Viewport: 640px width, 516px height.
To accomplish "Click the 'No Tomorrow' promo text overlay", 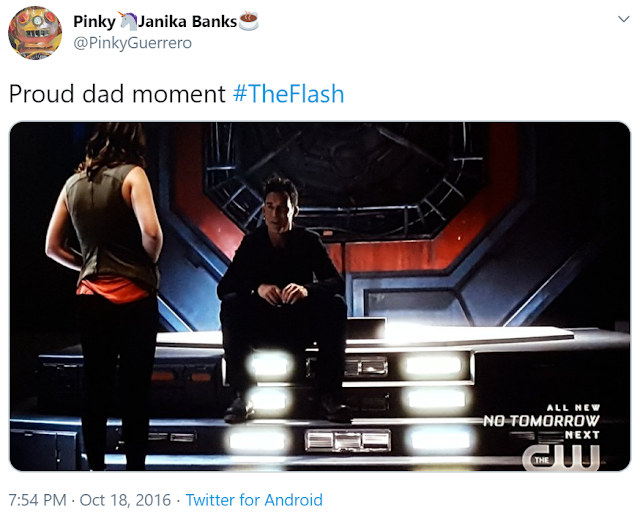I will click(x=541, y=420).
